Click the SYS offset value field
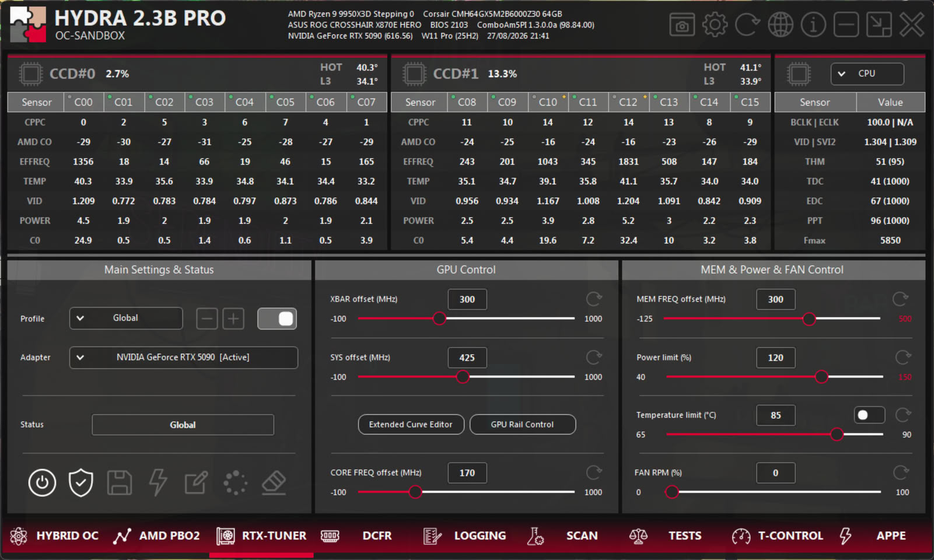 tap(467, 358)
